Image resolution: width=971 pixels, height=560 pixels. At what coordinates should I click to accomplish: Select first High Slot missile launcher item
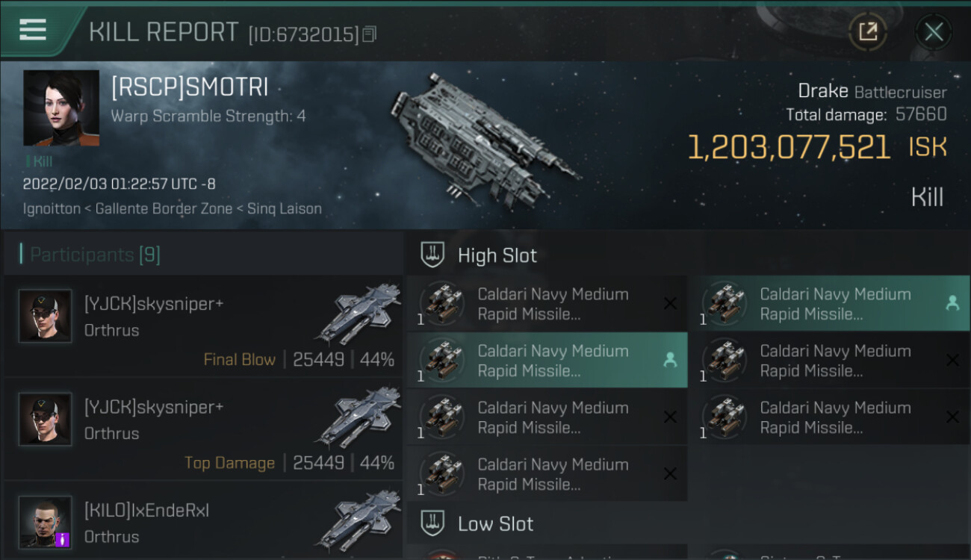547,304
